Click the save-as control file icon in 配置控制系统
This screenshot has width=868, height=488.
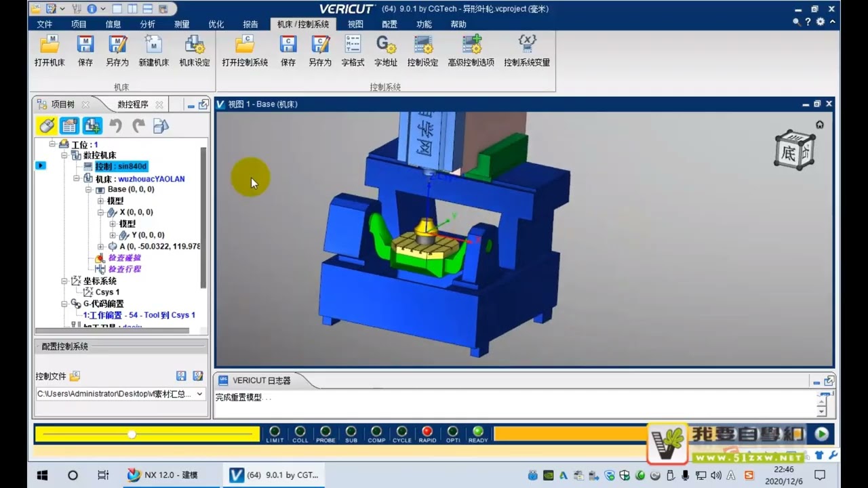click(197, 376)
